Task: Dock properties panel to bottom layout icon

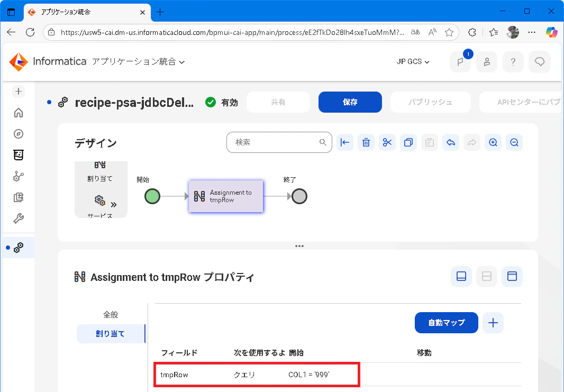Action: point(461,276)
